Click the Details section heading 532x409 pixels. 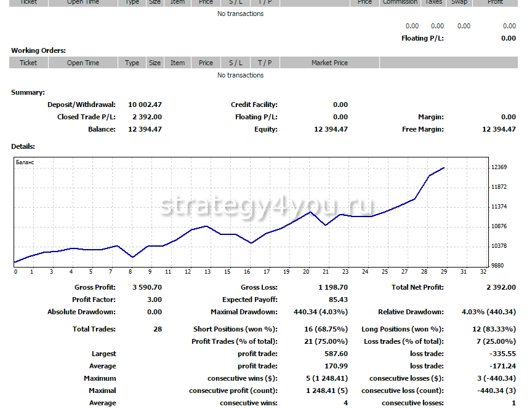click(x=23, y=146)
